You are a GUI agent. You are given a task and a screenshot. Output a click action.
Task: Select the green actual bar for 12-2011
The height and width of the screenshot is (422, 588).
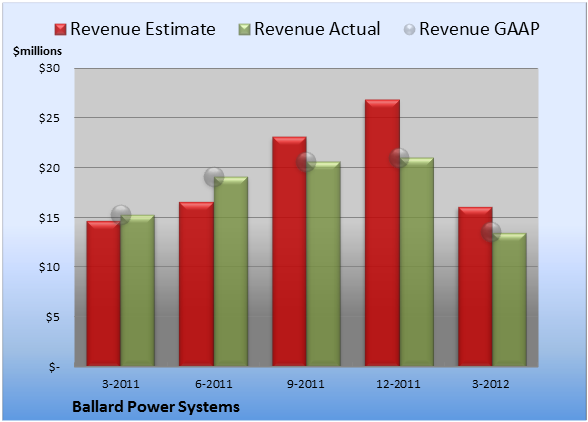[x=417, y=262]
